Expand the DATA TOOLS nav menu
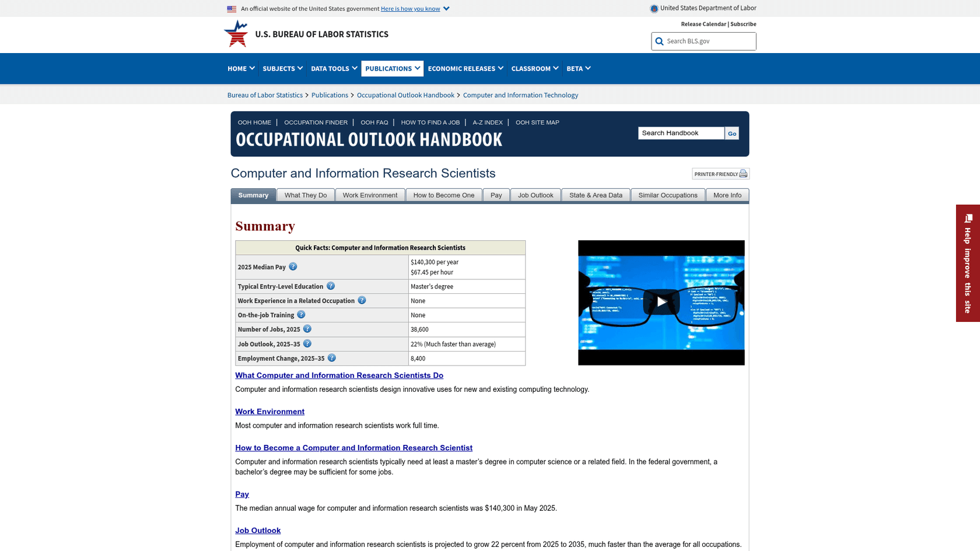Viewport: 980px width, 551px height. pyautogui.click(x=334, y=68)
